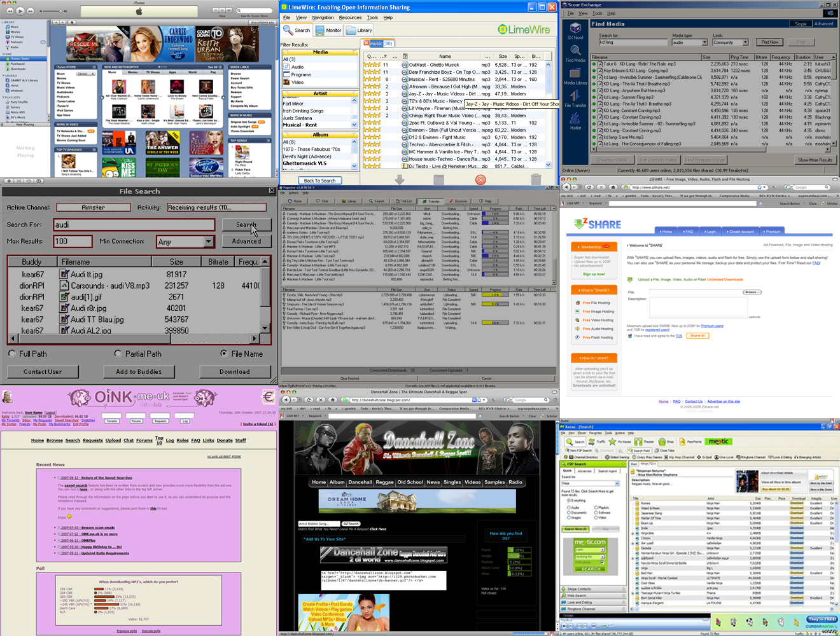This screenshot has height=636, width=840.
Task: Open LimeWire Resources menu
Action: (x=350, y=18)
